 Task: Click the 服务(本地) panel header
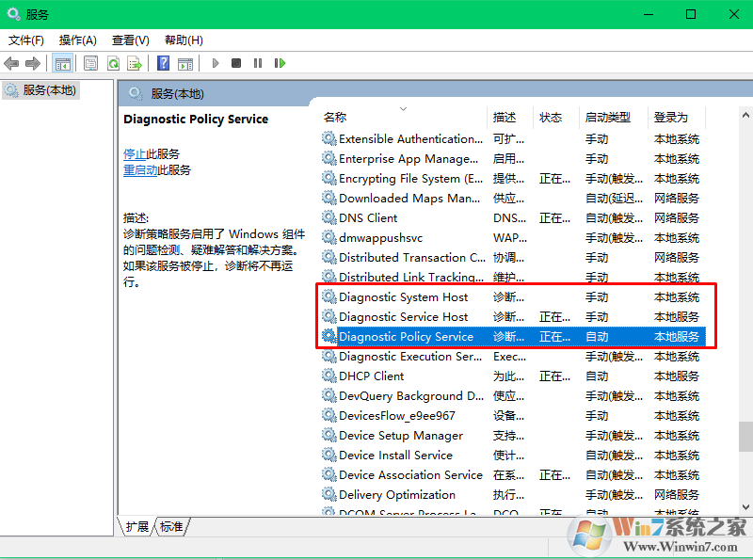pyautogui.click(x=177, y=94)
